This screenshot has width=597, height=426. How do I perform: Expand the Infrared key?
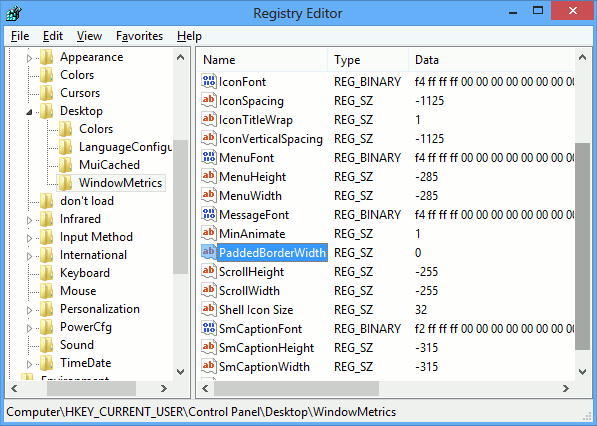pyautogui.click(x=29, y=220)
